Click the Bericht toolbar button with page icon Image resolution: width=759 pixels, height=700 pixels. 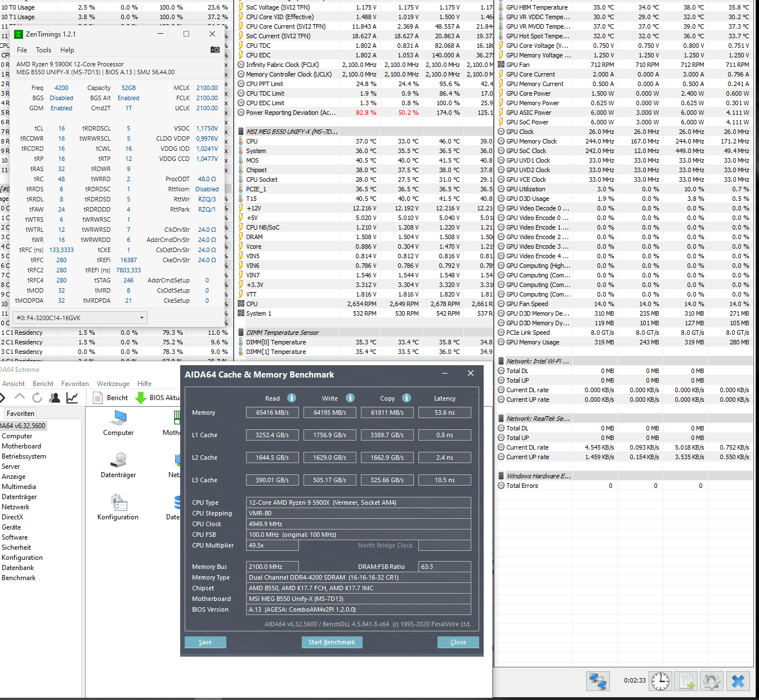click(x=111, y=398)
